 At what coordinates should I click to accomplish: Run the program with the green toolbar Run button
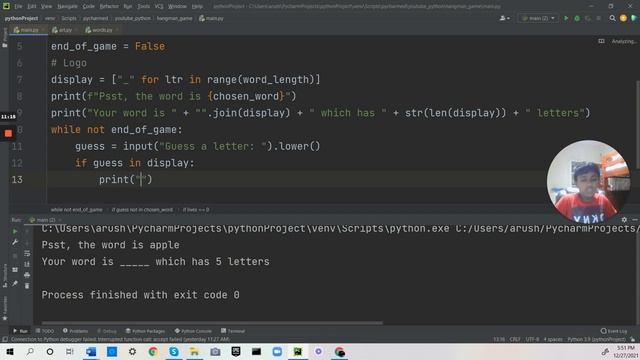tap(566, 18)
